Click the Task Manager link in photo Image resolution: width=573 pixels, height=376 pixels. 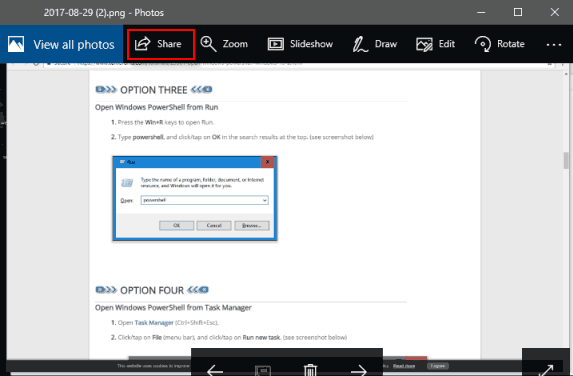coord(154,323)
